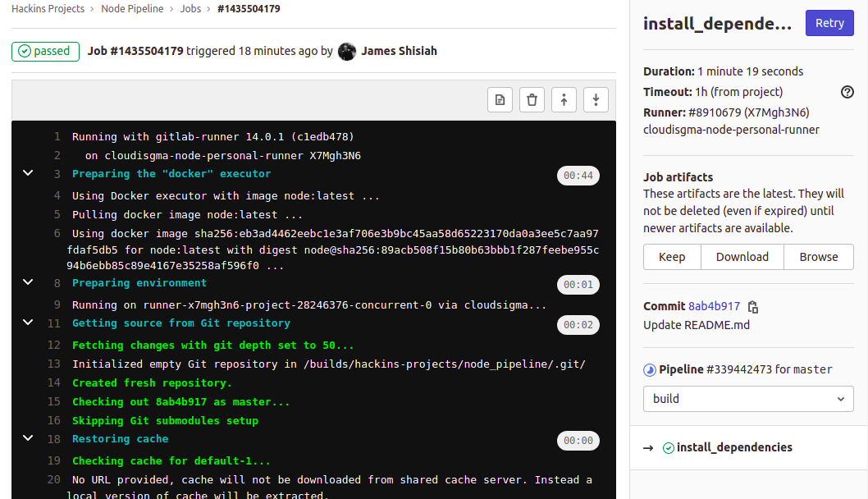
Task: Erase job log with trash icon
Action: [532, 99]
